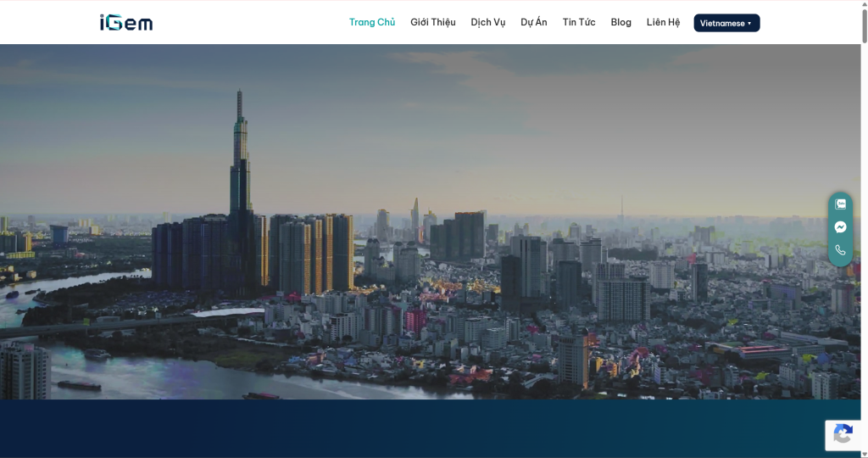This screenshot has height=458, width=868.
Task: Go to the Dịch Vụ menu
Action: point(488,22)
